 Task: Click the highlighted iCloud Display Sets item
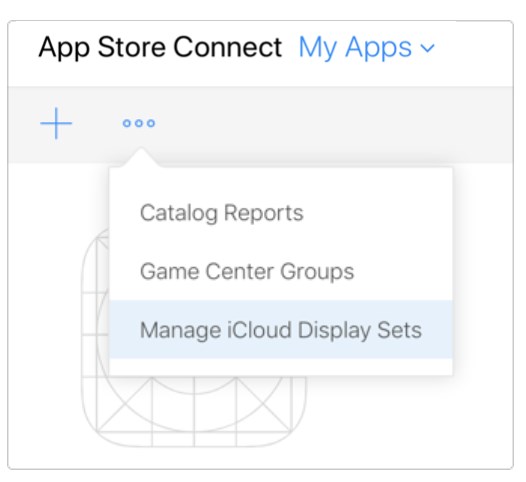pyautogui.click(x=281, y=330)
